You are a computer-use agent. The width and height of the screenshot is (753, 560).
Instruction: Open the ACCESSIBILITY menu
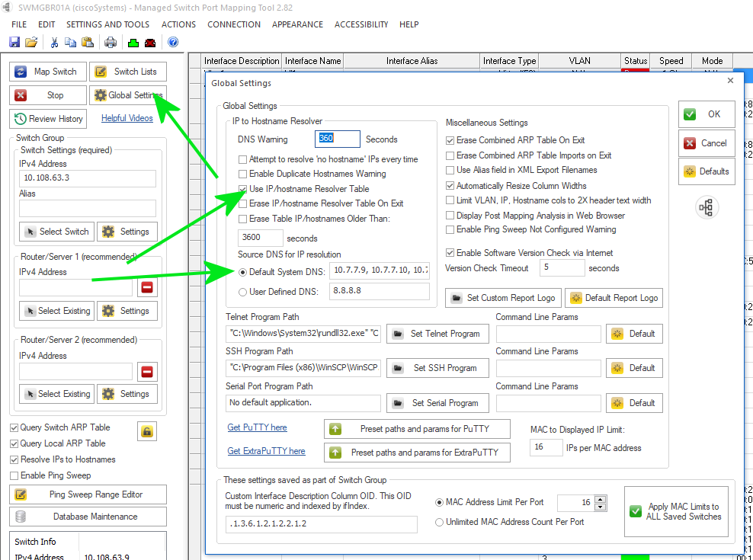[x=361, y=24]
